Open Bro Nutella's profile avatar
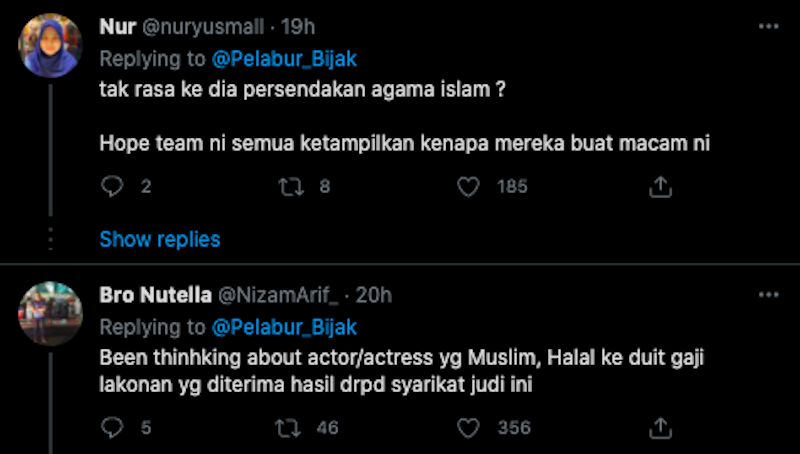 (50, 314)
